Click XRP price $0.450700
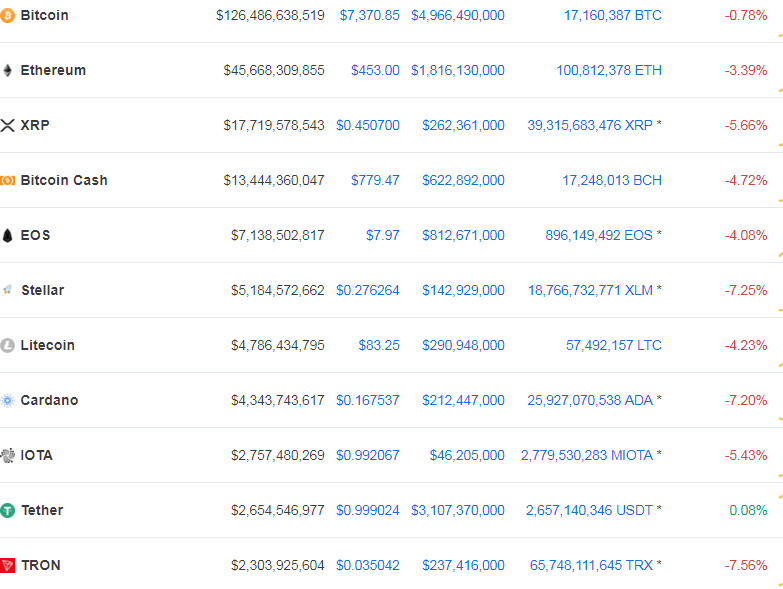The height and width of the screenshot is (589, 783). click(368, 125)
